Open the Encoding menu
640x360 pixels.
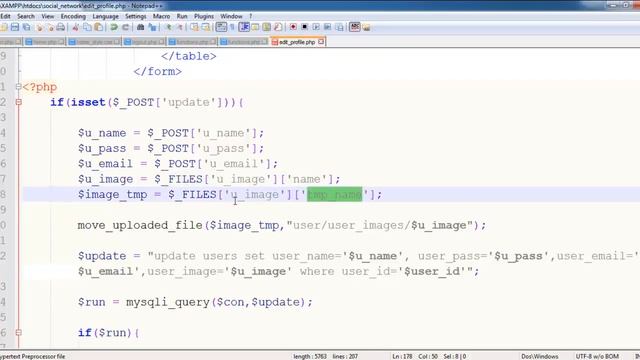click(x=73, y=16)
